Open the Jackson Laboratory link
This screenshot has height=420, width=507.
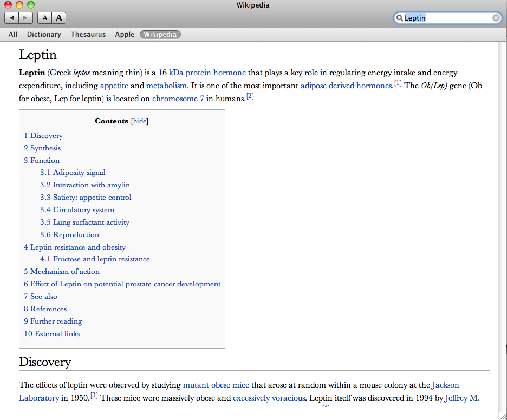click(39, 398)
